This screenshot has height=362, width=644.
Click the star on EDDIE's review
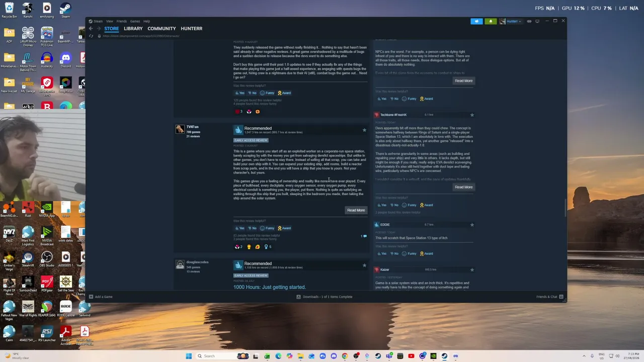pyautogui.click(x=472, y=225)
